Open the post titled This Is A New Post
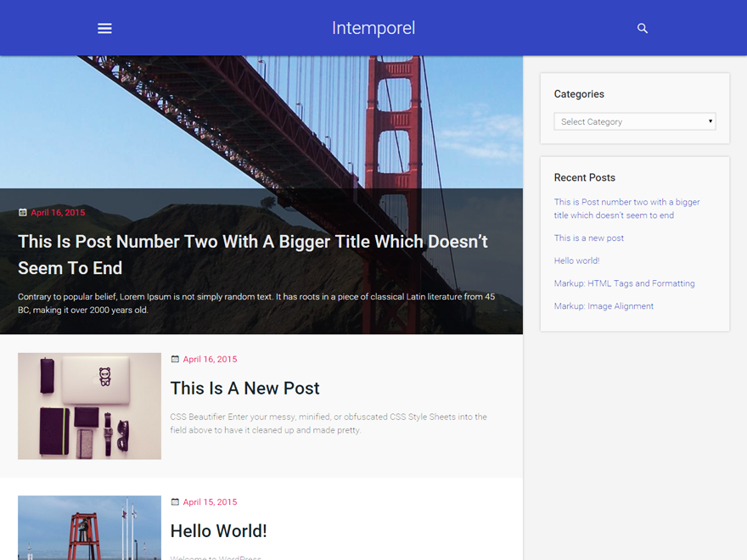 click(x=244, y=388)
